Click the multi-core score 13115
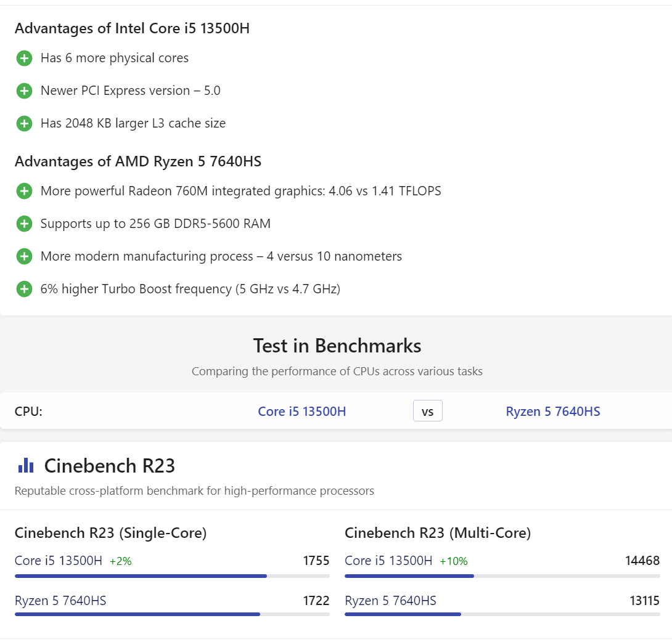The image size is (672, 642). click(645, 601)
